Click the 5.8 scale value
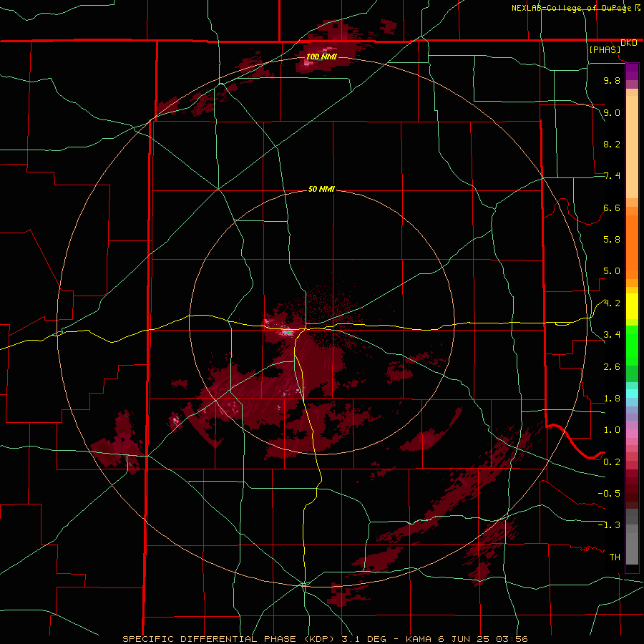The image size is (644, 644). [x=612, y=240]
